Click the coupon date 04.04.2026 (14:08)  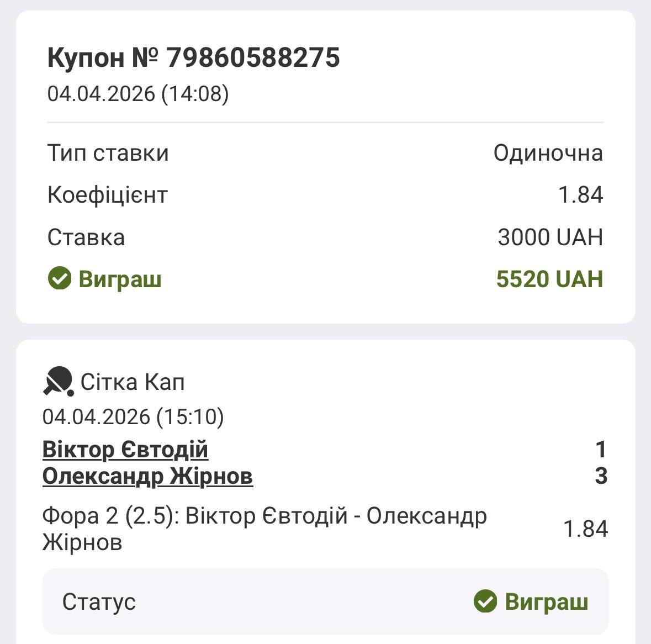click(138, 93)
